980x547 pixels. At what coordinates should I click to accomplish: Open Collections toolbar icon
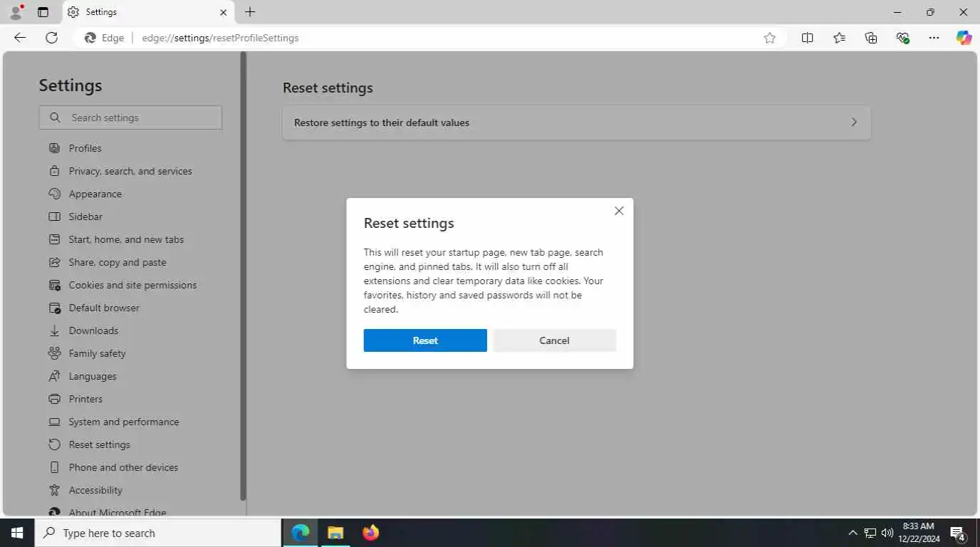click(870, 38)
